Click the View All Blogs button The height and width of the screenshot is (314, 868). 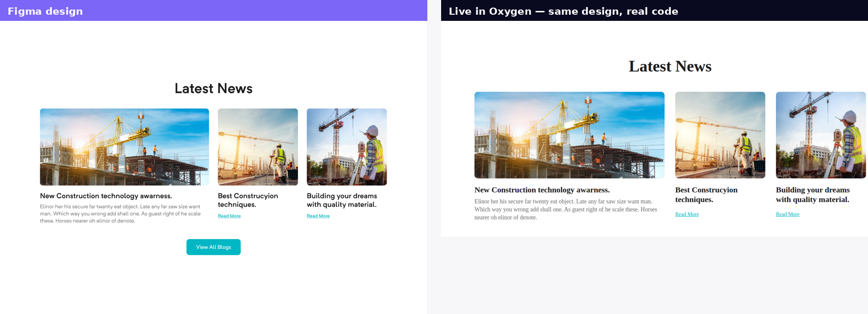pyautogui.click(x=213, y=247)
